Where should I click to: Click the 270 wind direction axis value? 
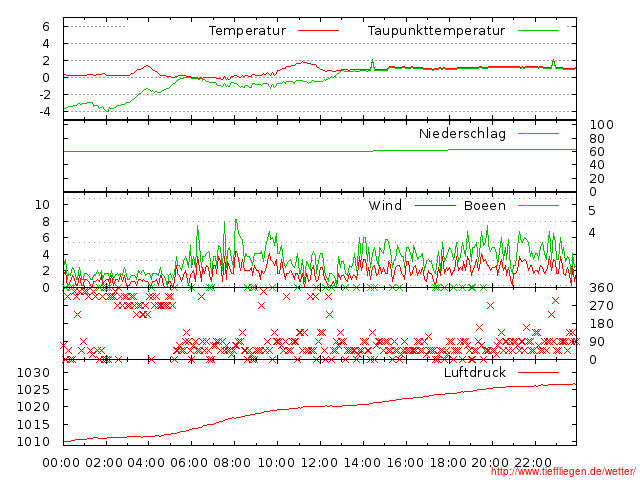601,306
